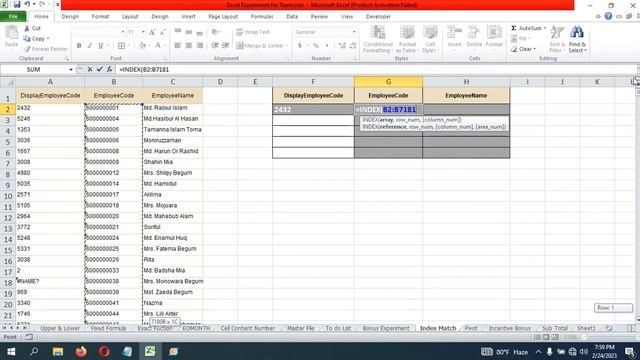Switch to the Page Layout ribbon tab
Screen dimensions: 640x360
223,16
